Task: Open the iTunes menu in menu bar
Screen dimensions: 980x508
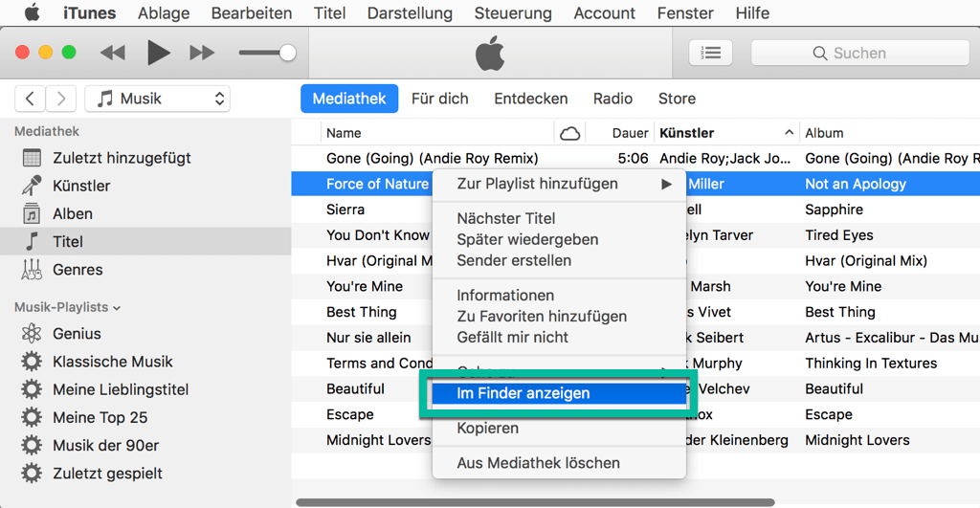Action: pos(89,12)
